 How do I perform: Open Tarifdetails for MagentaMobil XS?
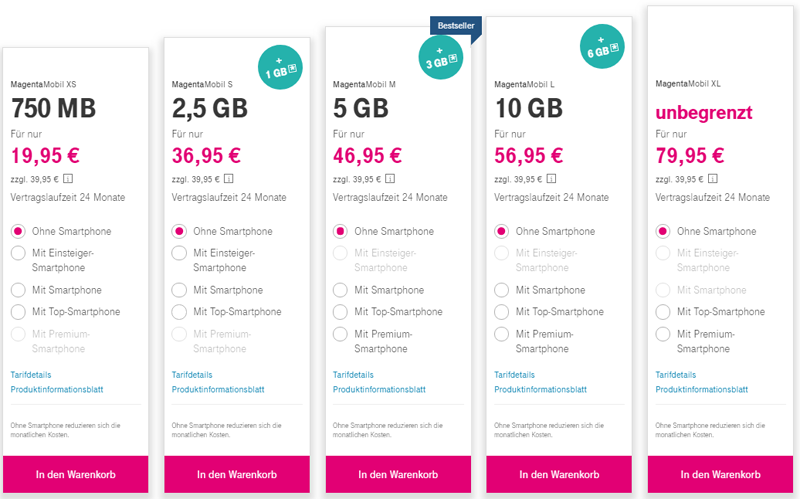[31, 375]
